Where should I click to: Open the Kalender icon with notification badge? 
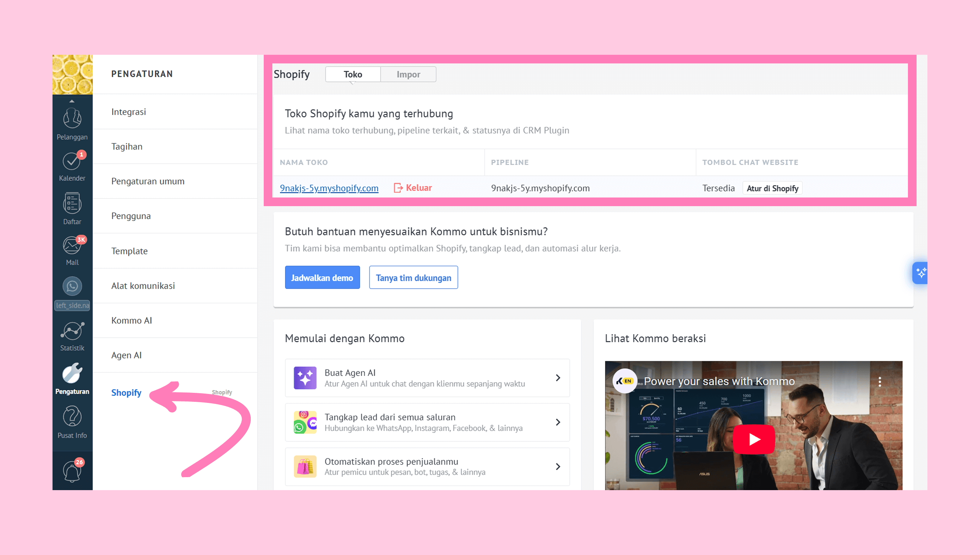72,166
